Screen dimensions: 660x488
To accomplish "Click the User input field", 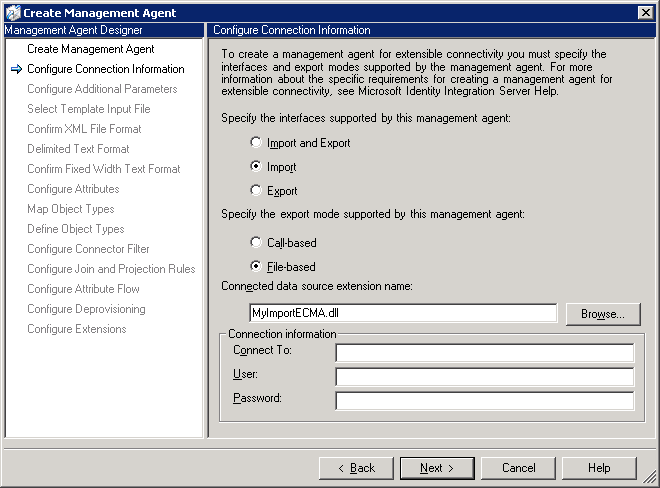I will coord(484,376).
